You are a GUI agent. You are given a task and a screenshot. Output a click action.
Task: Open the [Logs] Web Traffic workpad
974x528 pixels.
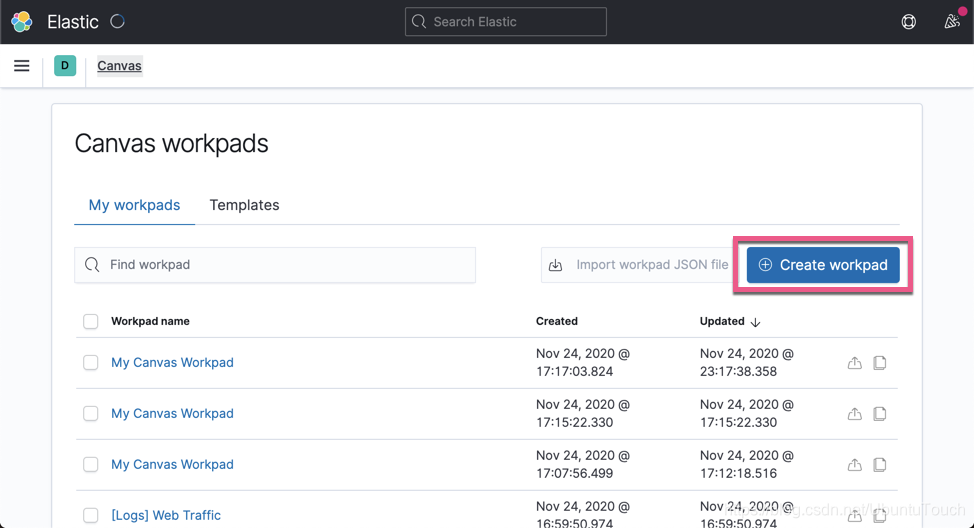tap(166, 515)
